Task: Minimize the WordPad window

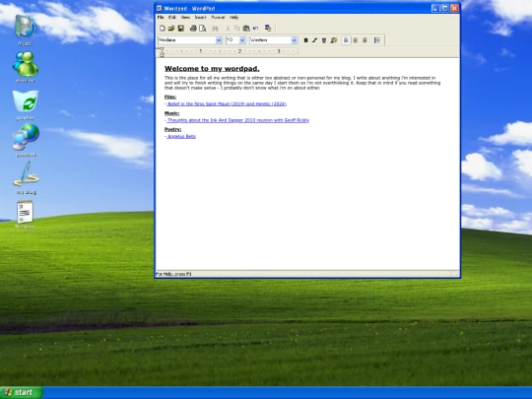Action: tap(435, 9)
